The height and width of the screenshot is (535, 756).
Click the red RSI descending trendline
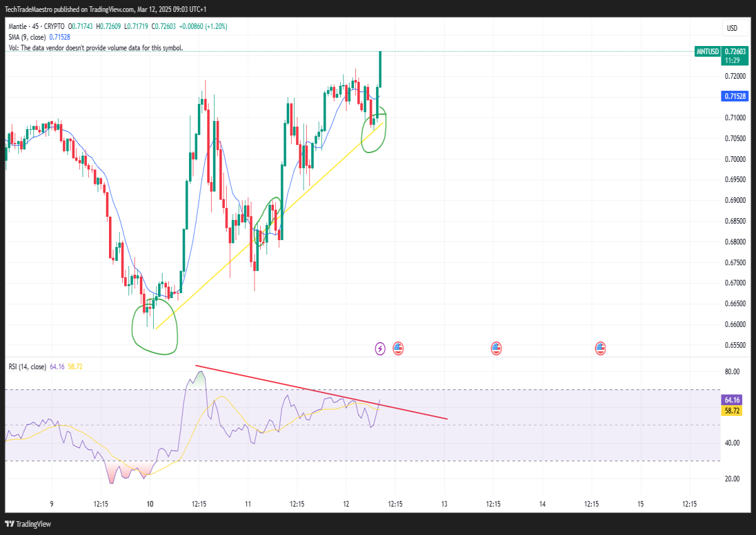[x=321, y=392]
